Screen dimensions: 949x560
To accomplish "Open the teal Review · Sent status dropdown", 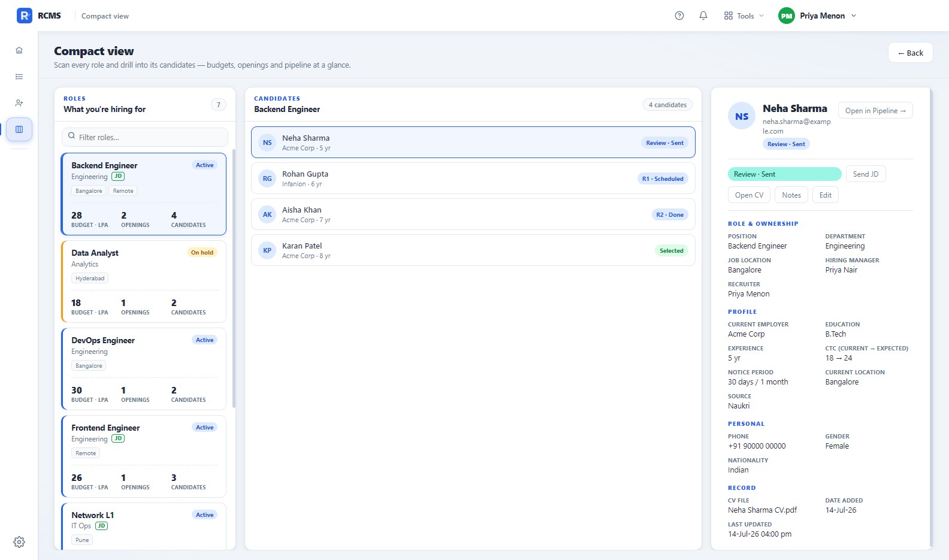I will tap(785, 174).
